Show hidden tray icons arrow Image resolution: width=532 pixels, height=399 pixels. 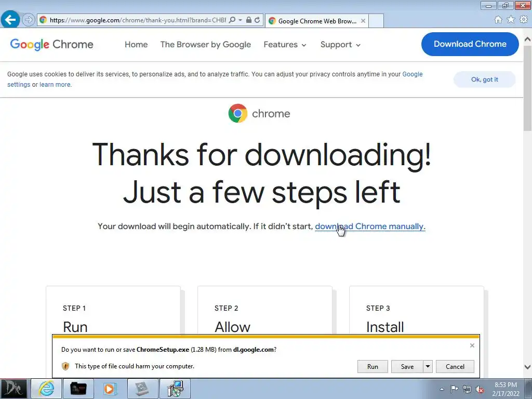point(442,389)
